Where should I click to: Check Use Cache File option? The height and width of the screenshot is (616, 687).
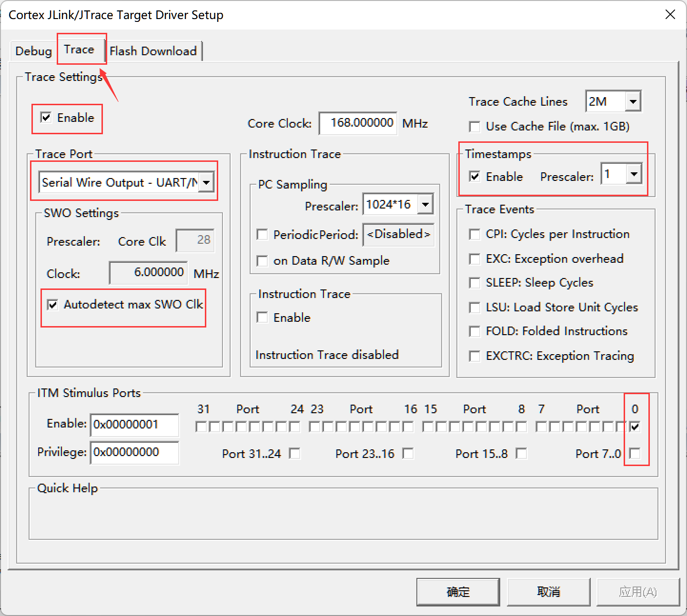click(475, 127)
